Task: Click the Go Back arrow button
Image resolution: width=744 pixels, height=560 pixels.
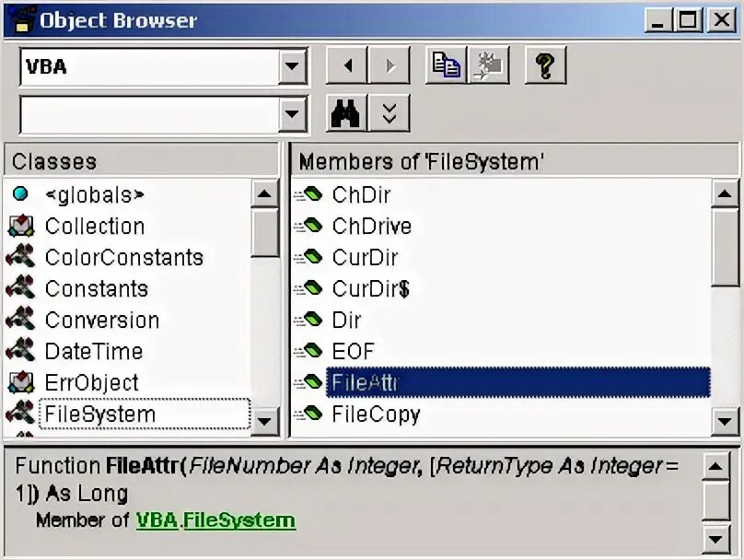Action: [347, 65]
